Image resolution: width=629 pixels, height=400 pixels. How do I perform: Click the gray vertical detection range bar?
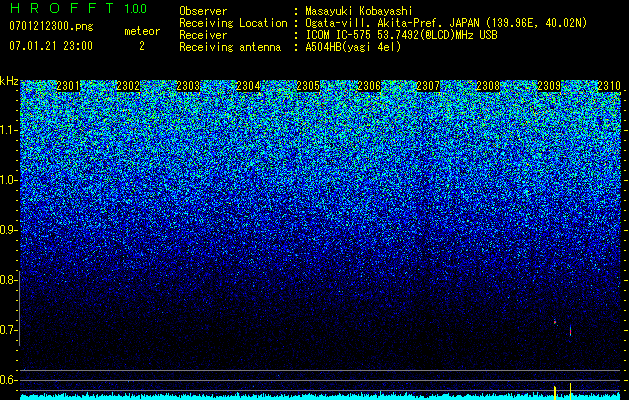click(x=19, y=308)
